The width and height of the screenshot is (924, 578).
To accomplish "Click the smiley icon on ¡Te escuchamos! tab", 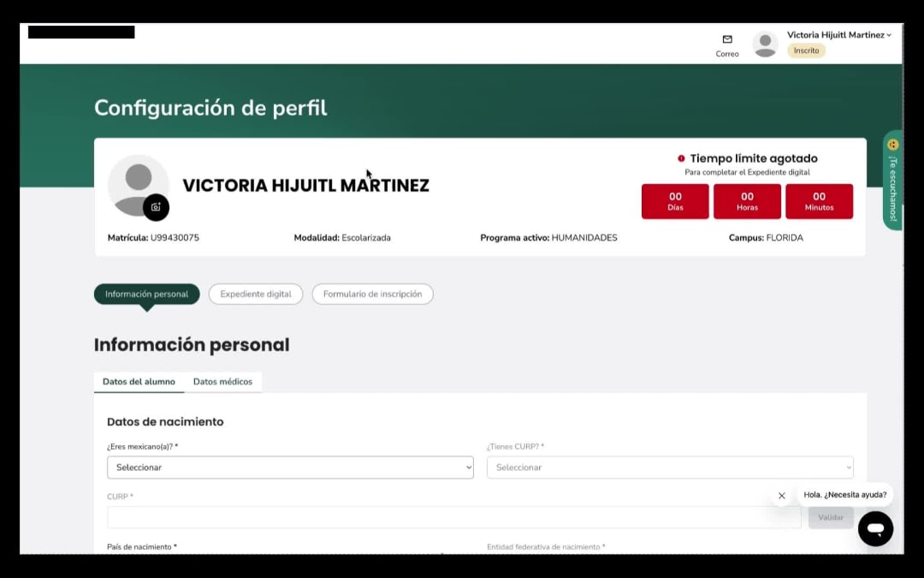I will point(892,146).
